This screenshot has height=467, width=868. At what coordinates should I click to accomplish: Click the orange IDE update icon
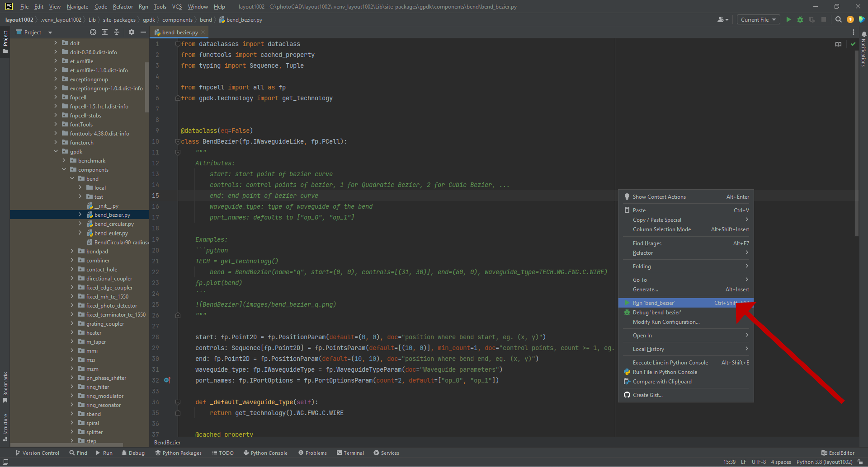pyautogui.click(x=850, y=19)
